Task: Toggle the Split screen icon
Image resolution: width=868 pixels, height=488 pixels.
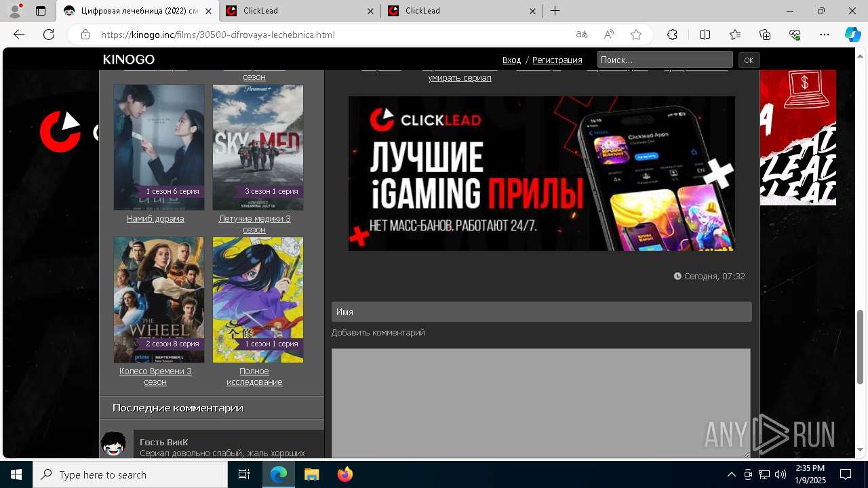Action: (705, 35)
